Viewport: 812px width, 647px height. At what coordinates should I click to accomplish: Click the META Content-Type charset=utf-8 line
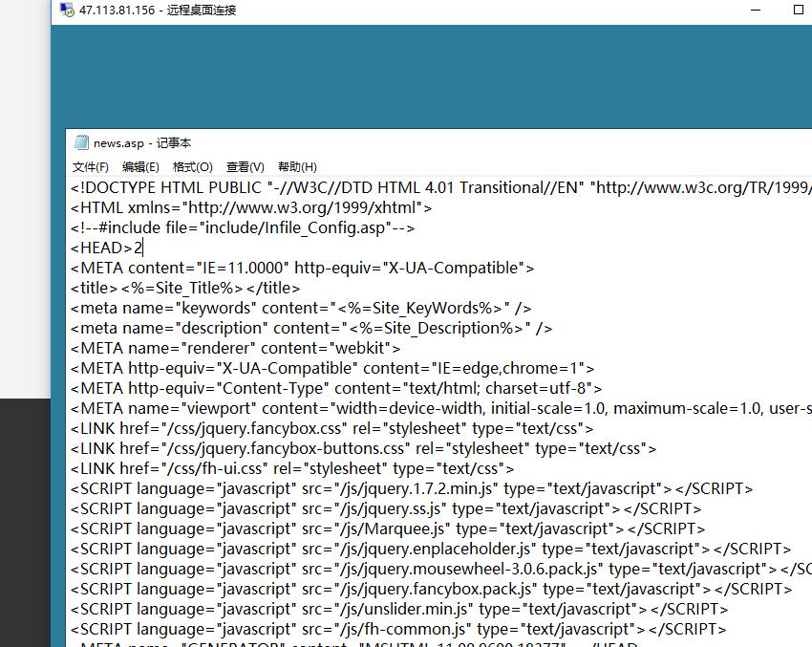click(336, 389)
